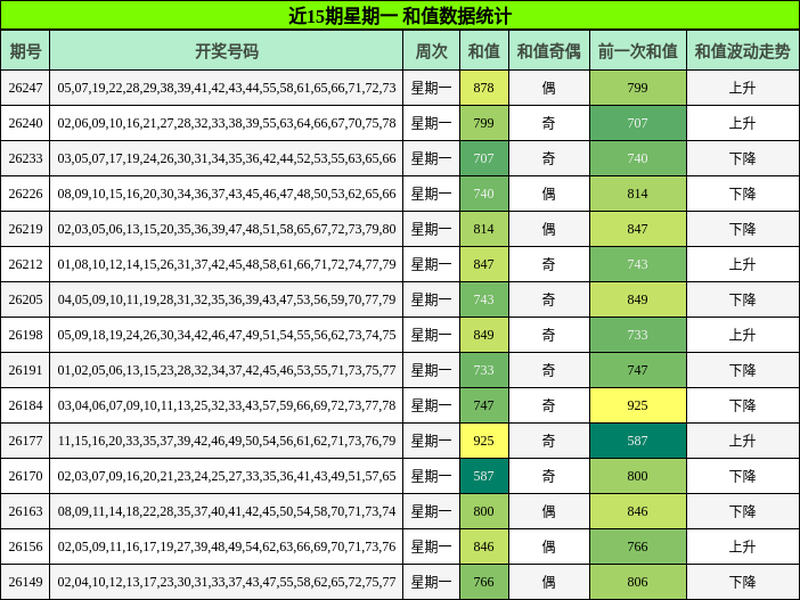Select issue number 26198
Screen dimensions: 800x600
coord(25,334)
